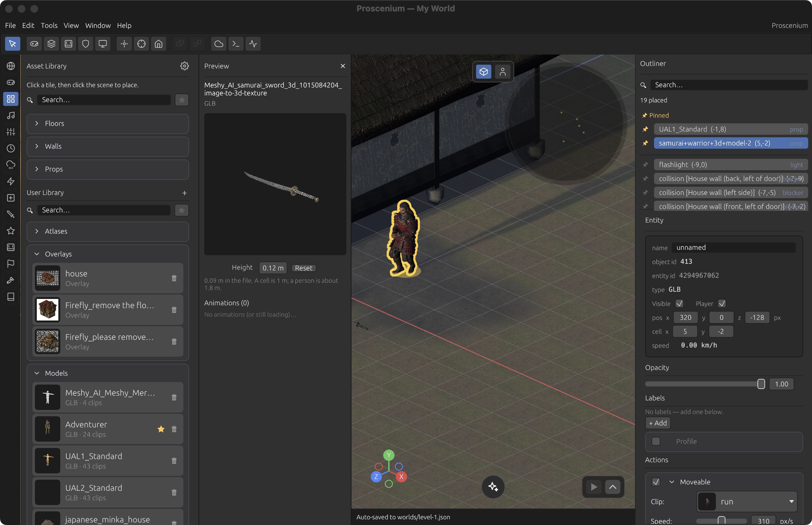Click the home icon in toolbar
This screenshot has width=812, height=525.
(x=159, y=44)
